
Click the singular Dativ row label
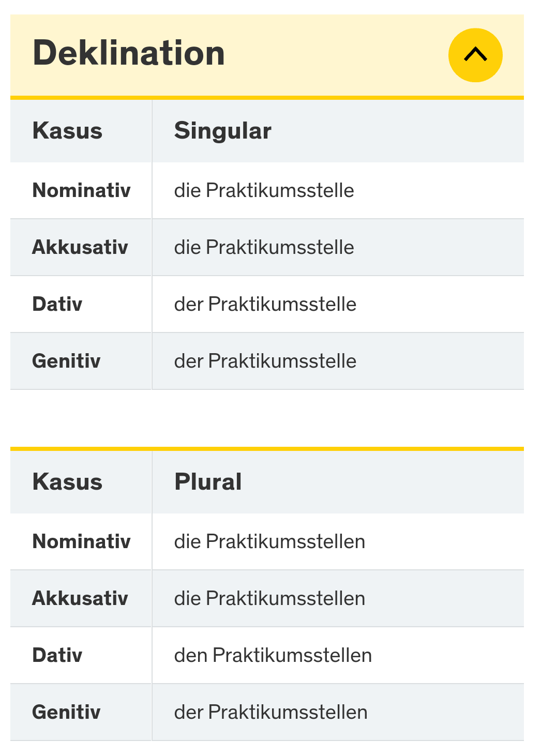[57, 304]
